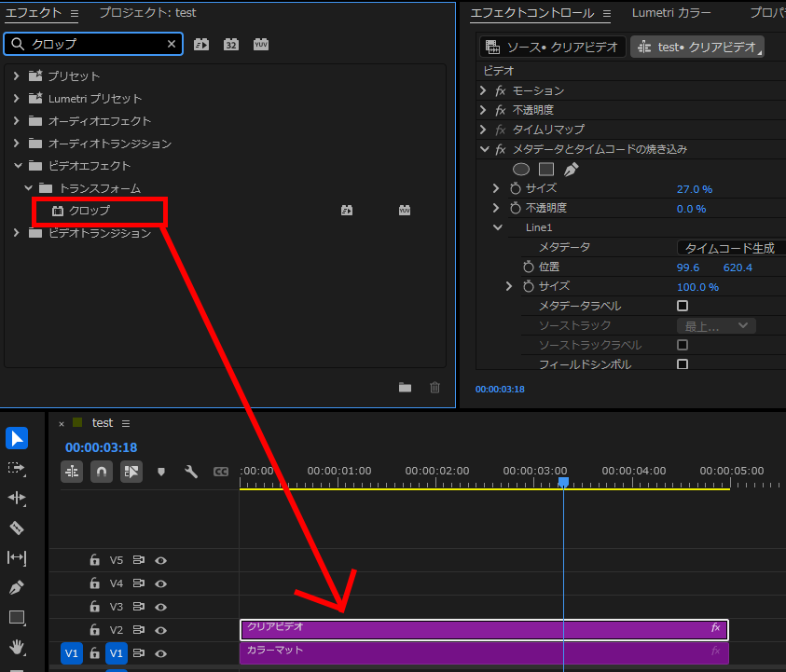Collapse メタデータとタイムコードの焼き込み effect
This screenshot has width=786, height=672.
484,149
